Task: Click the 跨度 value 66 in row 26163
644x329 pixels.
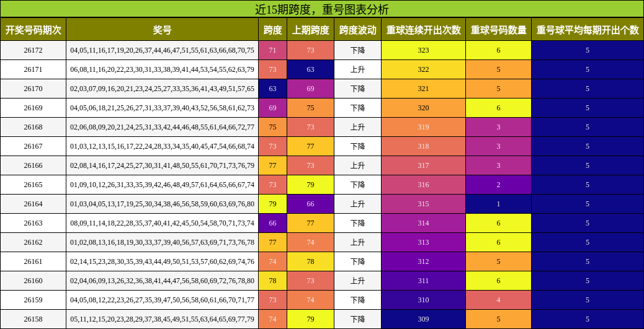Action: coord(273,223)
